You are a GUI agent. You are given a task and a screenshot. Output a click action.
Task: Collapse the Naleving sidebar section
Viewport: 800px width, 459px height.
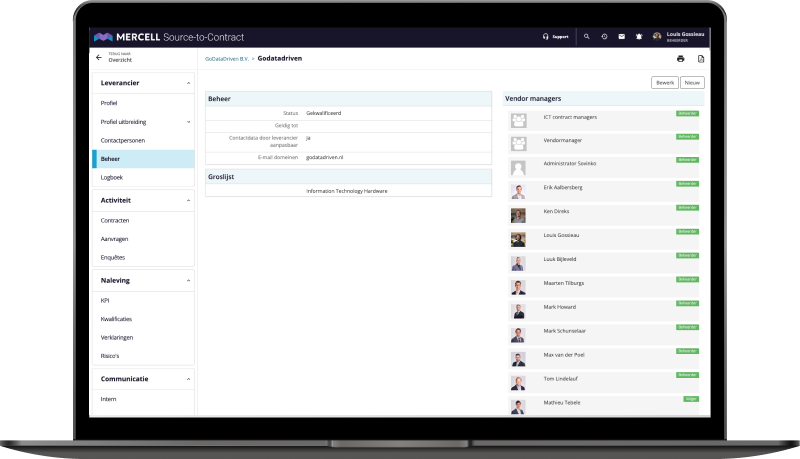click(x=188, y=281)
